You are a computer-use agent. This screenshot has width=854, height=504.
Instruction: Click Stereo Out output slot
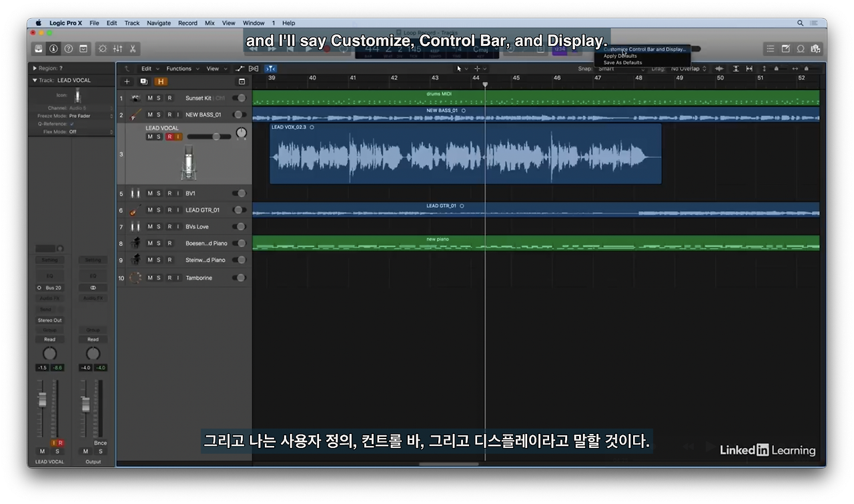(49, 320)
